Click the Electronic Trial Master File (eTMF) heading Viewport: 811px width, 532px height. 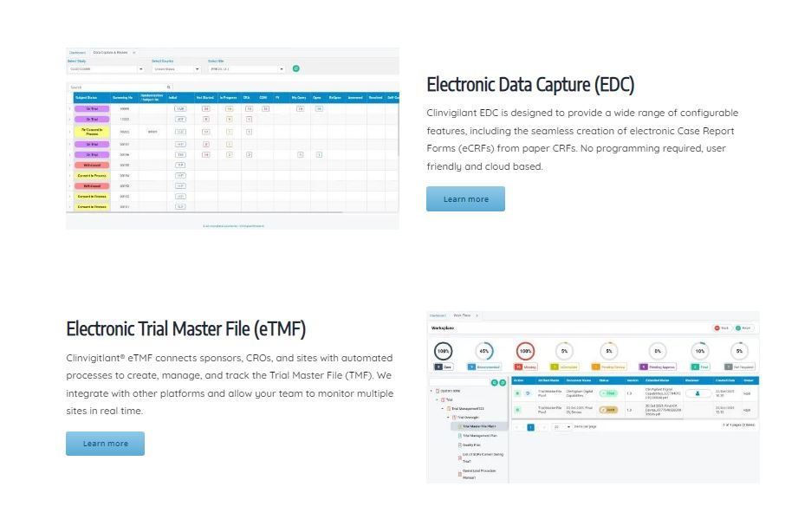point(185,328)
